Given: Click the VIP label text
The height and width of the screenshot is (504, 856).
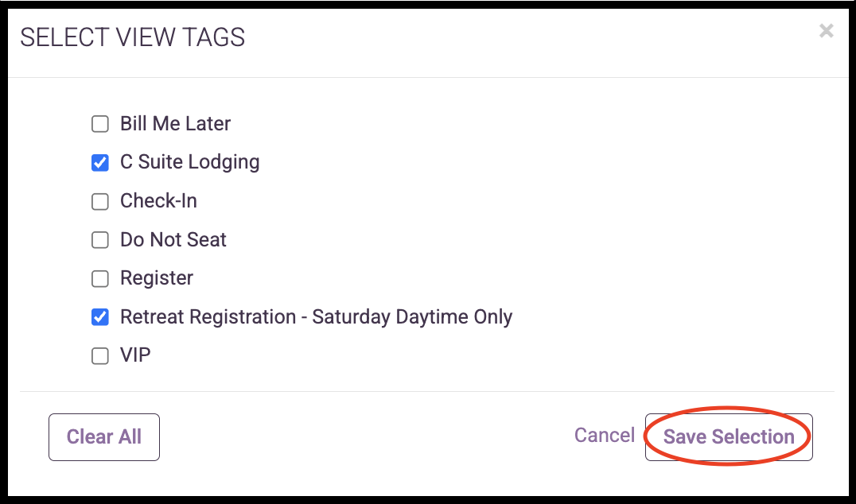Looking at the screenshot, I should click(135, 355).
